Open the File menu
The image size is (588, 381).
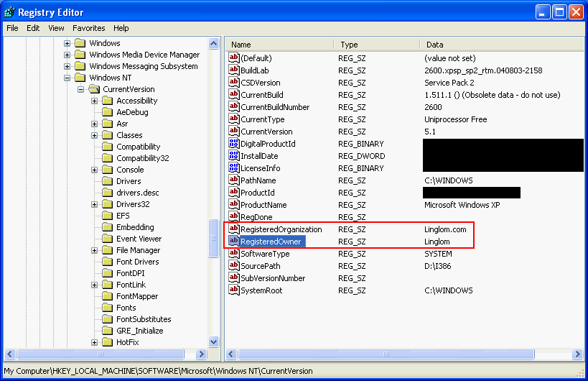(12, 28)
